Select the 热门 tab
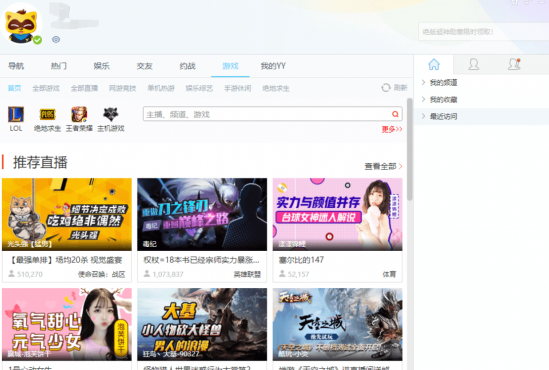Screen dimensions: 549x370 point(58,66)
